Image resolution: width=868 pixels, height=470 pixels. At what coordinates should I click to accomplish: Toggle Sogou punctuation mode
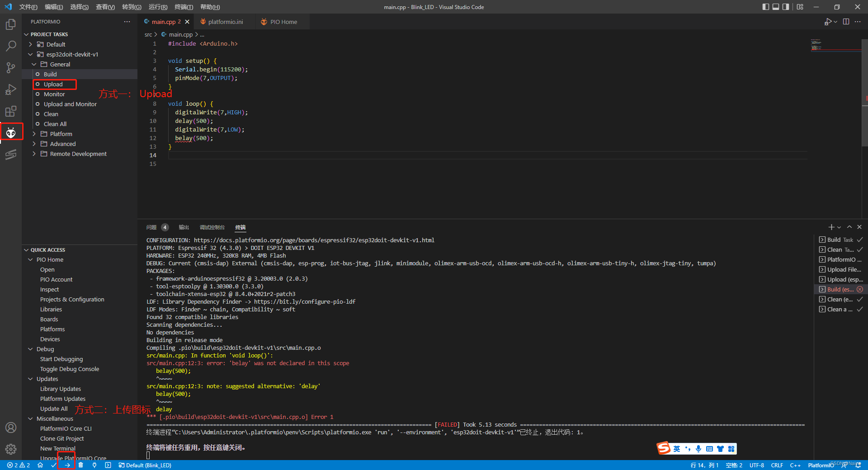click(x=688, y=449)
